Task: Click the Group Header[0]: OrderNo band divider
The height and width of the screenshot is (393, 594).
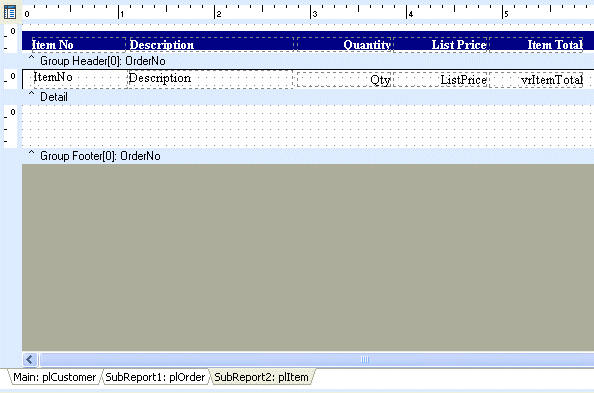Action: [x=308, y=61]
